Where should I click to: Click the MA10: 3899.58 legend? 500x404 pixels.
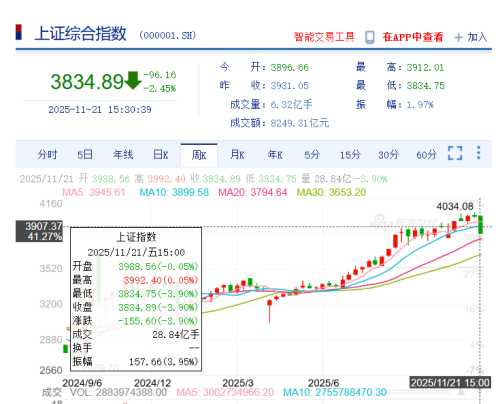pyautogui.click(x=174, y=192)
